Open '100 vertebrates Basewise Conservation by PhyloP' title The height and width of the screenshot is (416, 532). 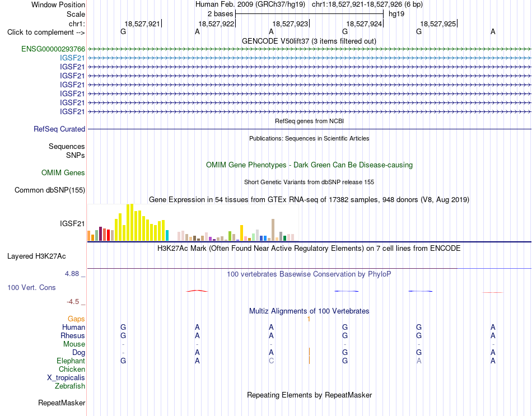point(309,274)
